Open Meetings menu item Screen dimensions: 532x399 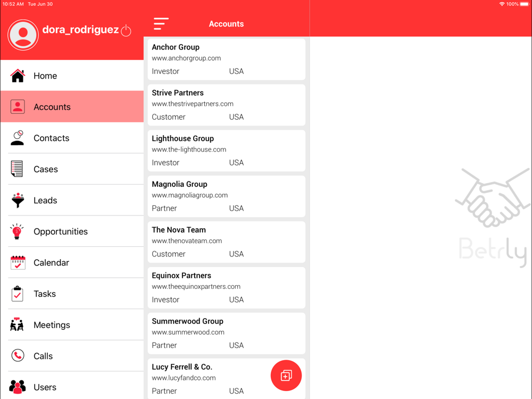(72, 325)
